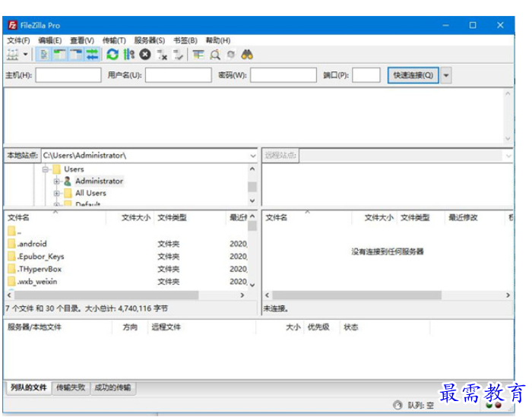Expand the Administrator tree node
This screenshot has width=532, height=417.
coord(57,182)
